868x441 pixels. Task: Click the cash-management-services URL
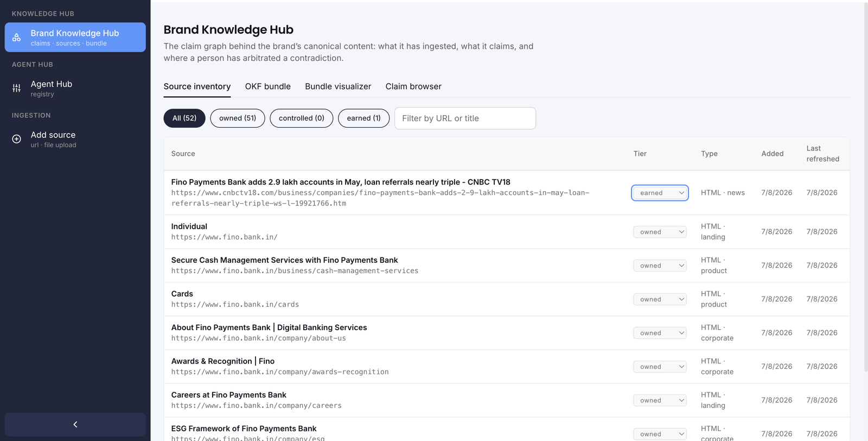click(x=295, y=270)
